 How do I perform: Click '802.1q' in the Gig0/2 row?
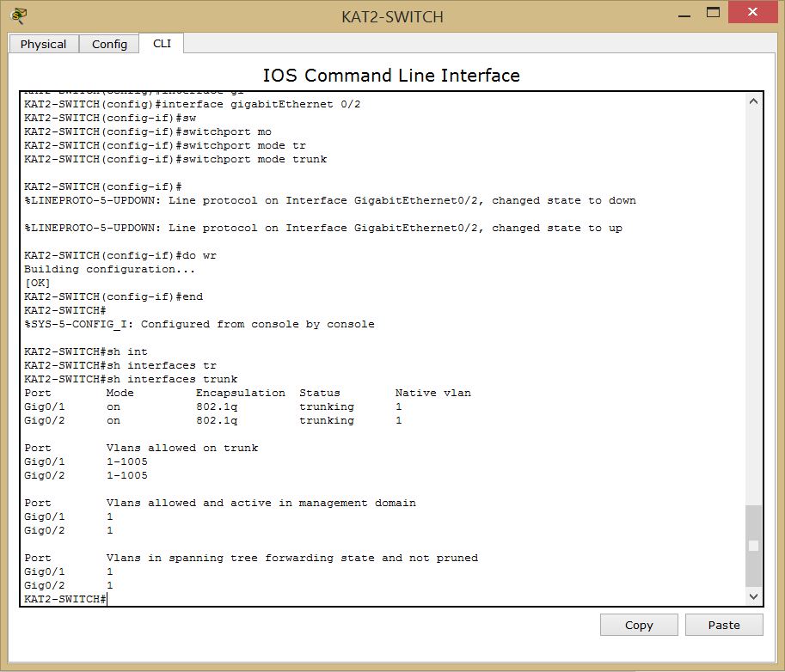pyautogui.click(x=217, y=420)
